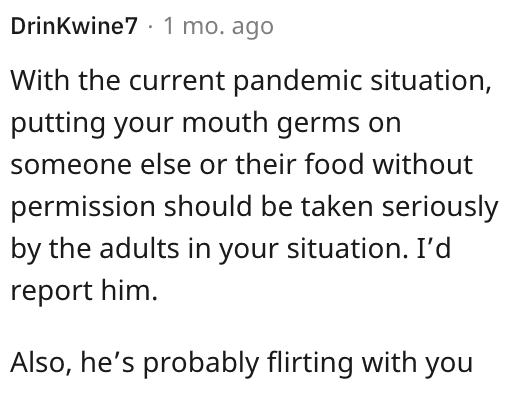516x396 pixels.
Task: Click the word "permission" in the comment
Action: [x=83, y=208]
